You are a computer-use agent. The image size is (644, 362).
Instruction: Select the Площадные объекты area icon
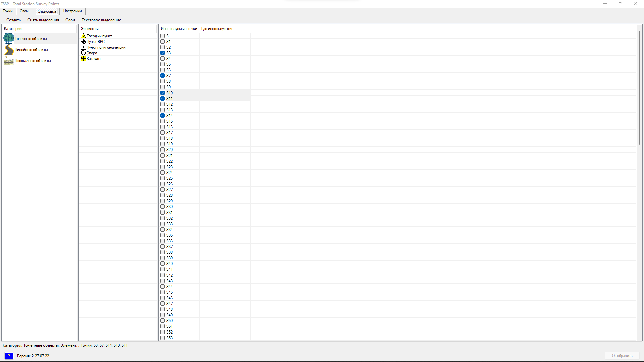pyautogui.click(x=9, y=61)
